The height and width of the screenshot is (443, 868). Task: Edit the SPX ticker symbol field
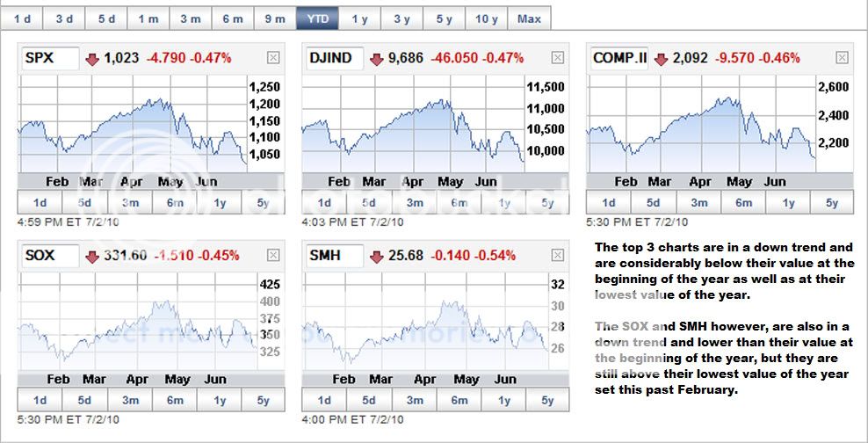[x=50, y=58]
